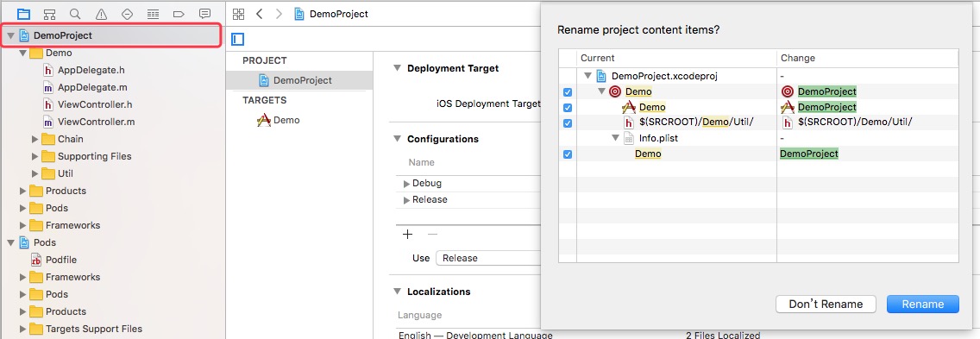Expand the Util folder
Screen dimensions: 980x339
[x=35, y=173]
